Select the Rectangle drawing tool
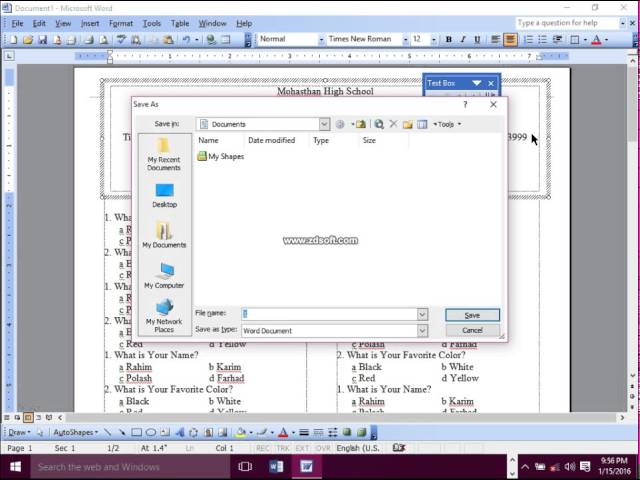Image resolution: width=640 pixels, height=480 pixels. (x=136, y=432)
